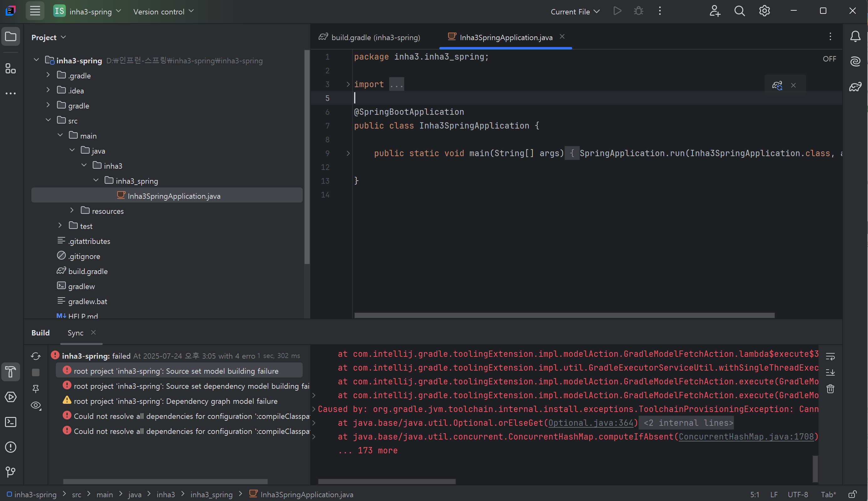This screenshot has height=501, width=868.
Task: Open the Terminal tool window icon
Action: (x=11, y=422)
